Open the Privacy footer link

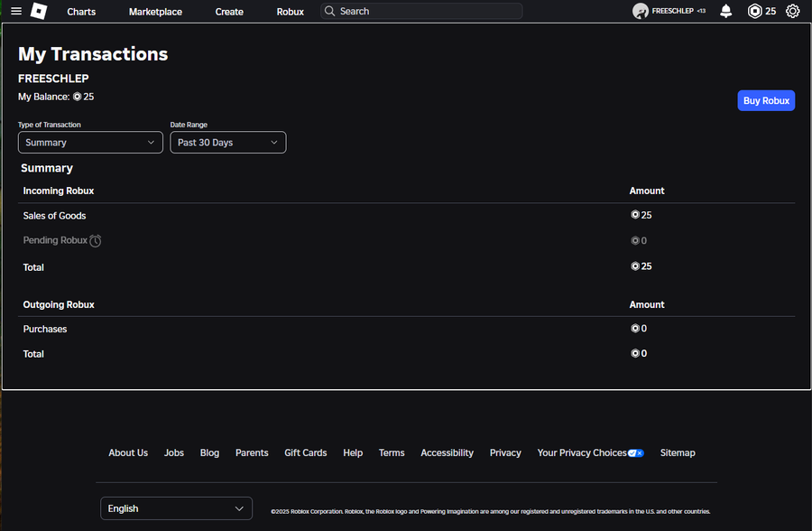pyautogui.click(x=505, y=452)
